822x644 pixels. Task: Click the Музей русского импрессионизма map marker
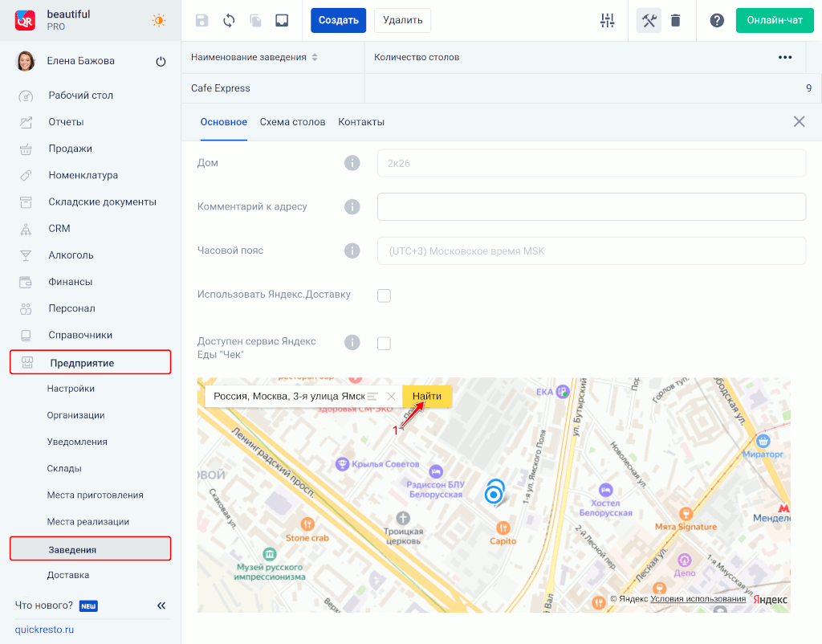(x=270, y=554)
